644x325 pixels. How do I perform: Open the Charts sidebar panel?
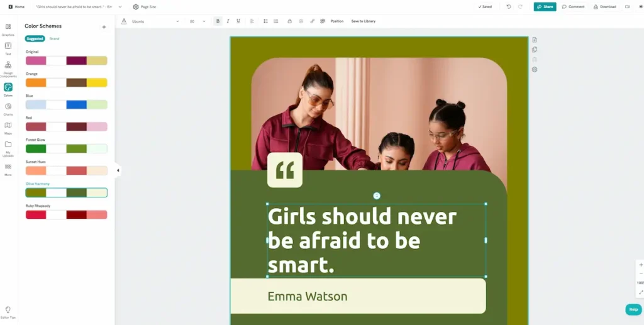tap(8, 109)
